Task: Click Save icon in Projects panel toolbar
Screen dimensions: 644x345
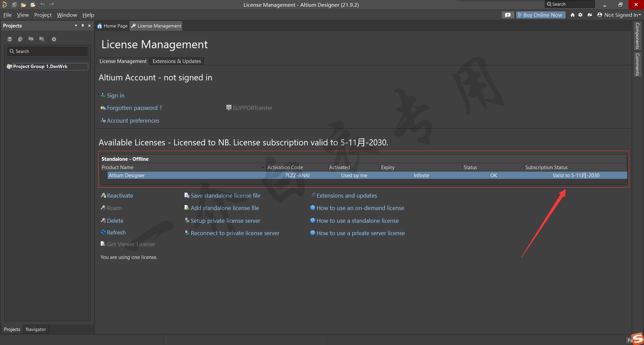Action: pos(10,39)
